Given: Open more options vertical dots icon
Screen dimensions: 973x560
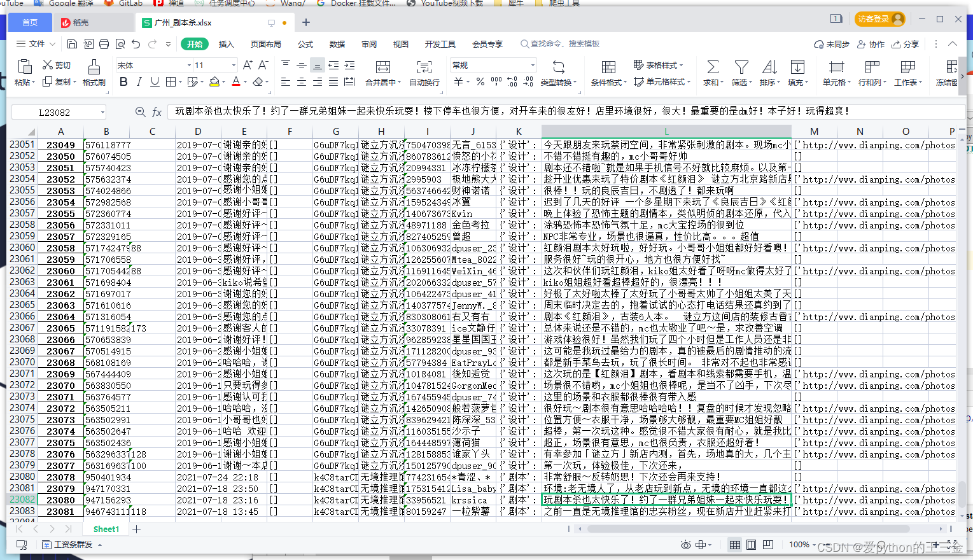Looking at the screenshot, I should [x=935, y=44].
